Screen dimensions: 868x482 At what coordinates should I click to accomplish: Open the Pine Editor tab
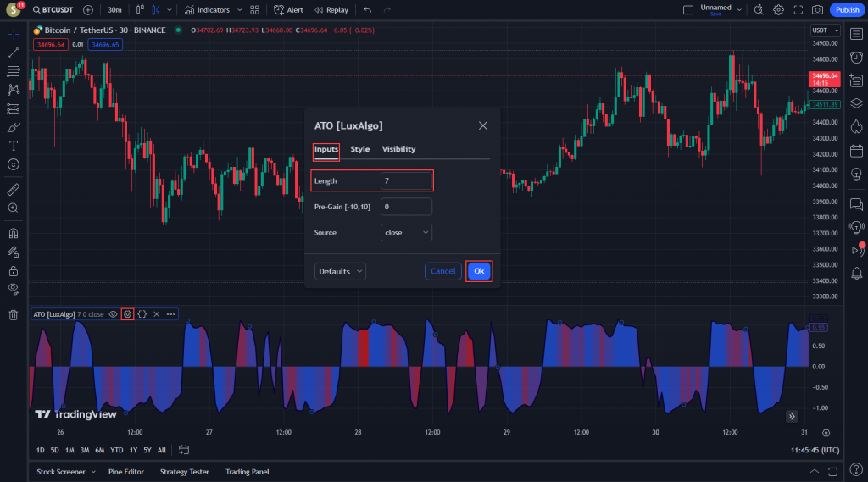pyautogui.click(x=126, y=472)
